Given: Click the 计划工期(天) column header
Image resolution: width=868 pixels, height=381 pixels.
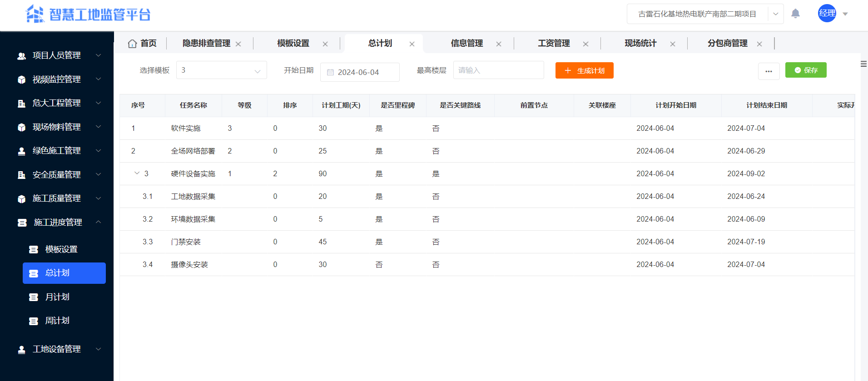Looking at the screenshot, I should pyautogui.click(x=341, y=105).
